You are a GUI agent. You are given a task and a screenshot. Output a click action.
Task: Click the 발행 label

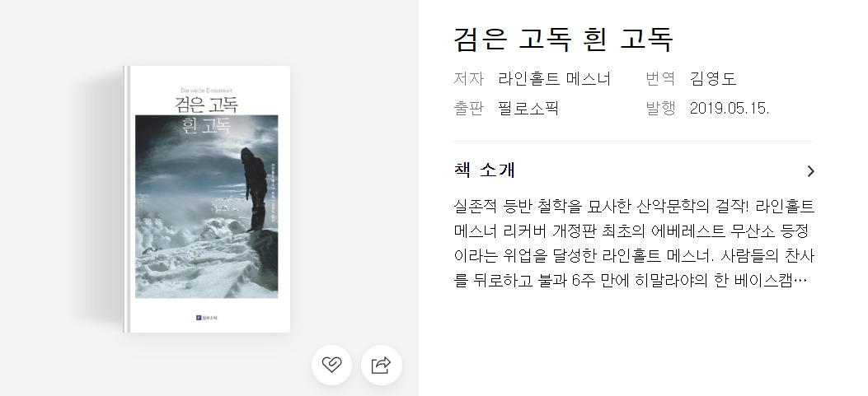click(x=659, y=108)
